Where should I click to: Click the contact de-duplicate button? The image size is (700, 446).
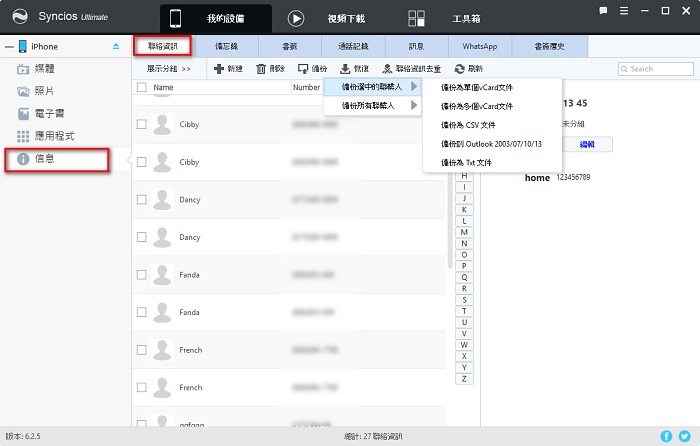(412, 69)
